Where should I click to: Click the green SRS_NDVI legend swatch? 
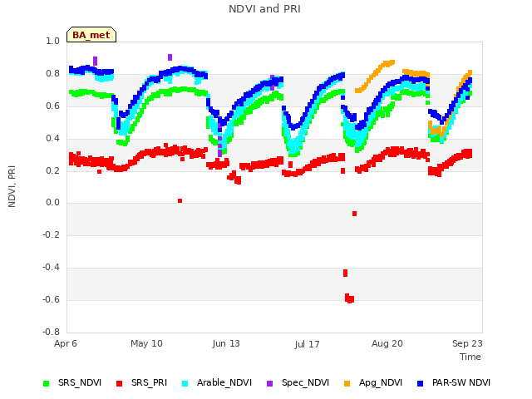click(x=47, y=383)
